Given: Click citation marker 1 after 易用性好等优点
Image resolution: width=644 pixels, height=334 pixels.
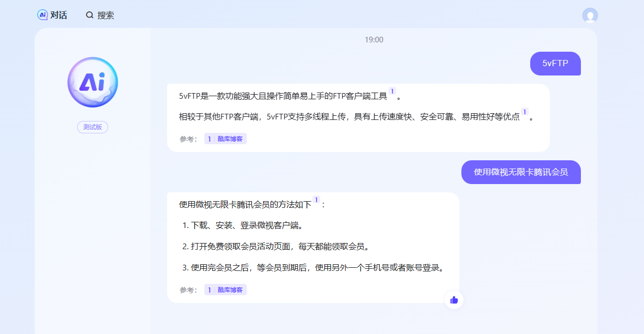Looking at the screenshot, I should pyautogui.click(x=523, y=112).
